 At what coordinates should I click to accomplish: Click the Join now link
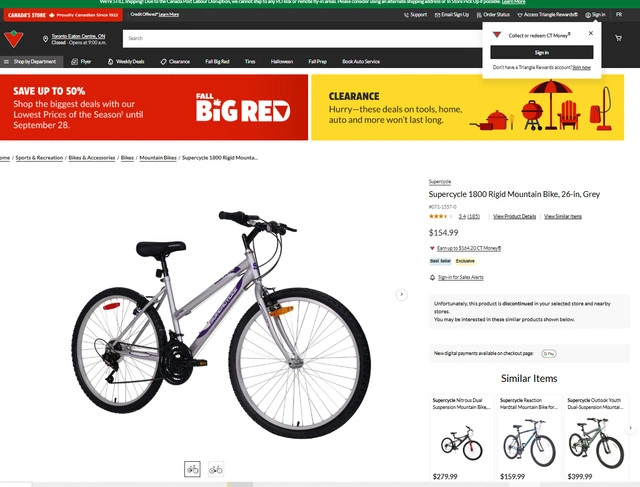click(581, 67)
